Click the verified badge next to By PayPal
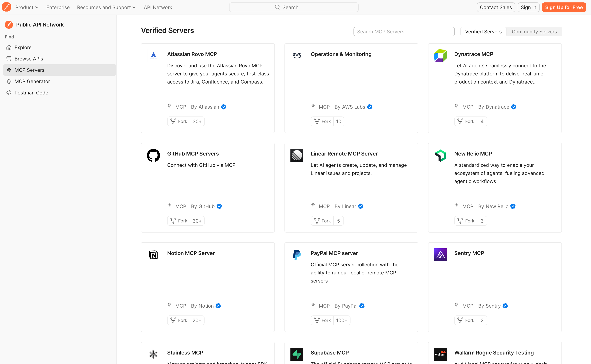The width and height of the screenshot is (591, 364). (362, 306)
